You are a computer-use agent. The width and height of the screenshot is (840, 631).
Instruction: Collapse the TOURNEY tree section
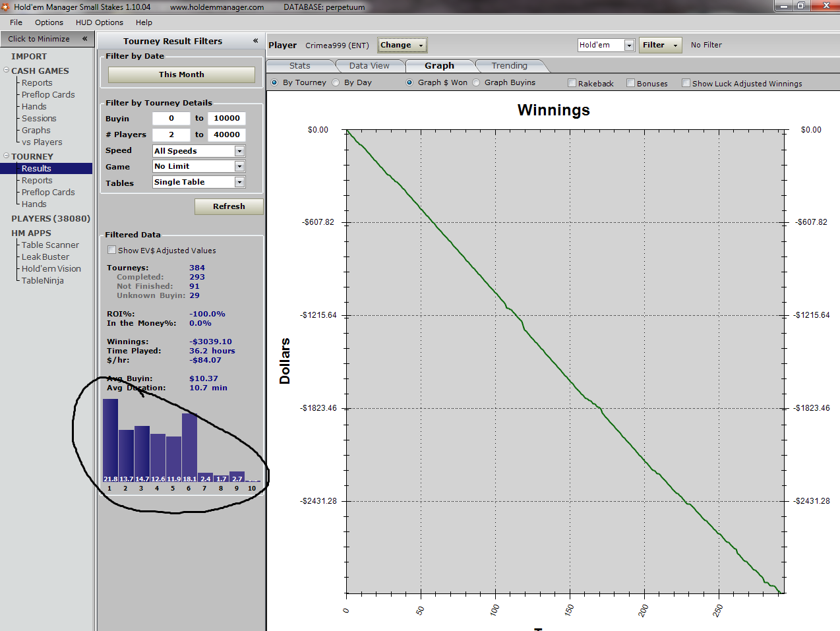tap(6, 156)
